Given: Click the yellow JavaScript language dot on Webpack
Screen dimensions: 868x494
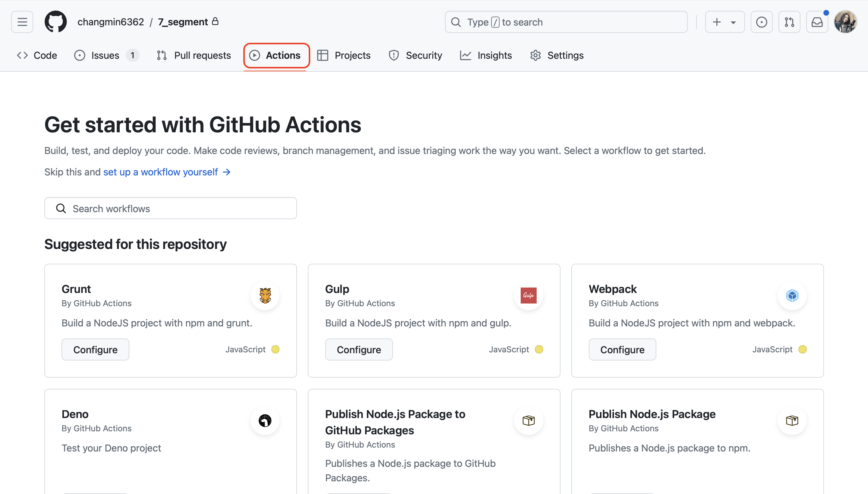Looking at the screenshot, I should point(802,349).
